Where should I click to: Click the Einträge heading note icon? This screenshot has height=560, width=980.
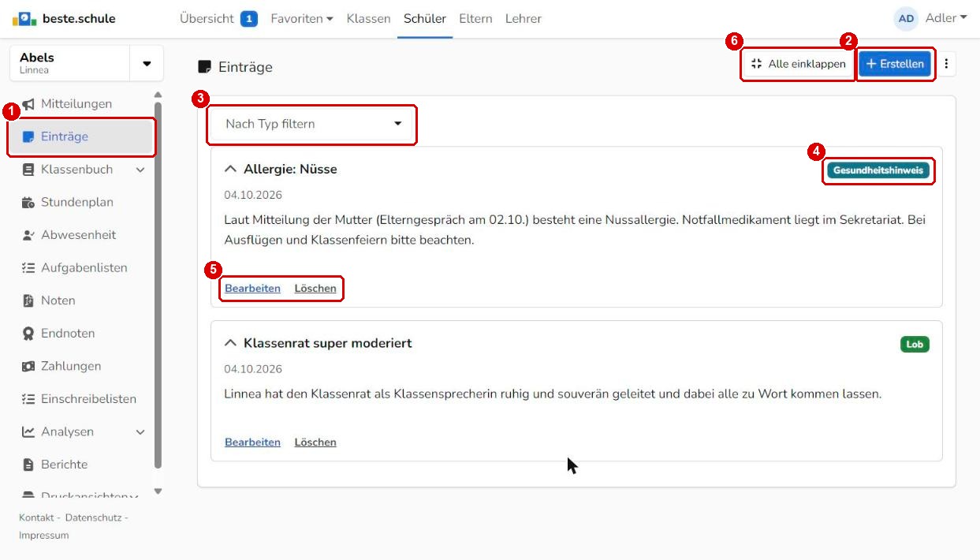pos(205,67)
